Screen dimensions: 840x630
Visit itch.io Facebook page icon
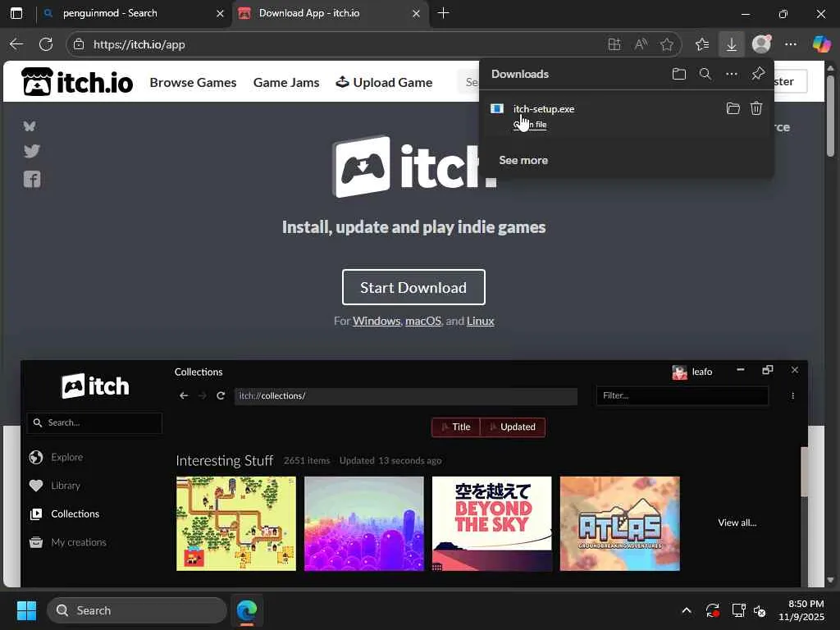click(32, 179)
